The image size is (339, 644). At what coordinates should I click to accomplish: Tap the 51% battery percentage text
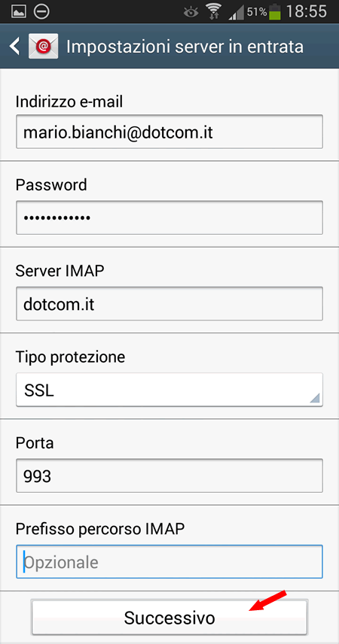tap(257, 12)
